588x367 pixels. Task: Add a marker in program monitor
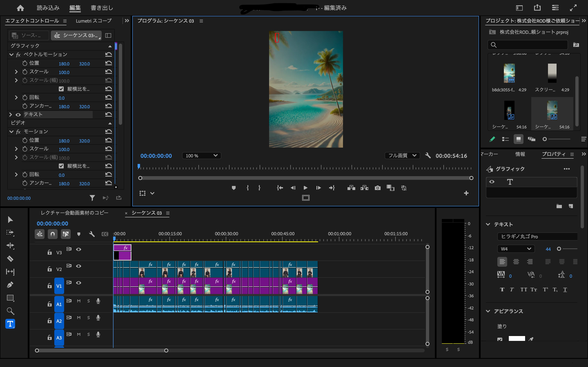234,188
